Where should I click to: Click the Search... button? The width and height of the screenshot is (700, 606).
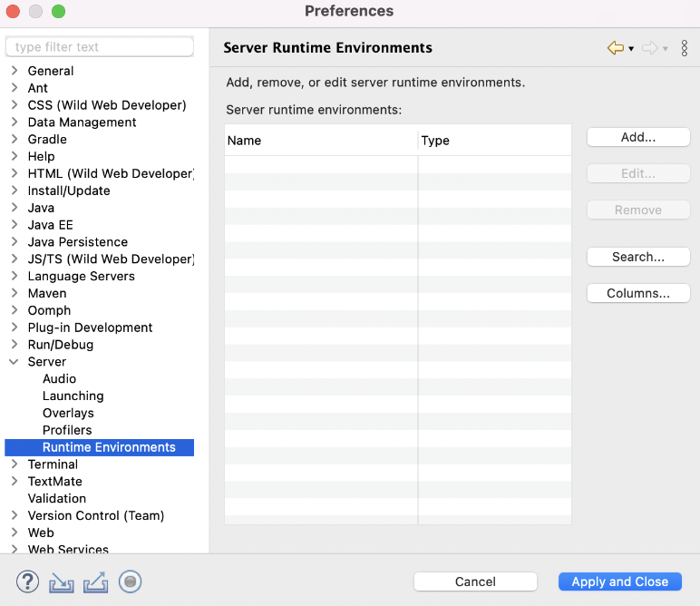point(638,257)
